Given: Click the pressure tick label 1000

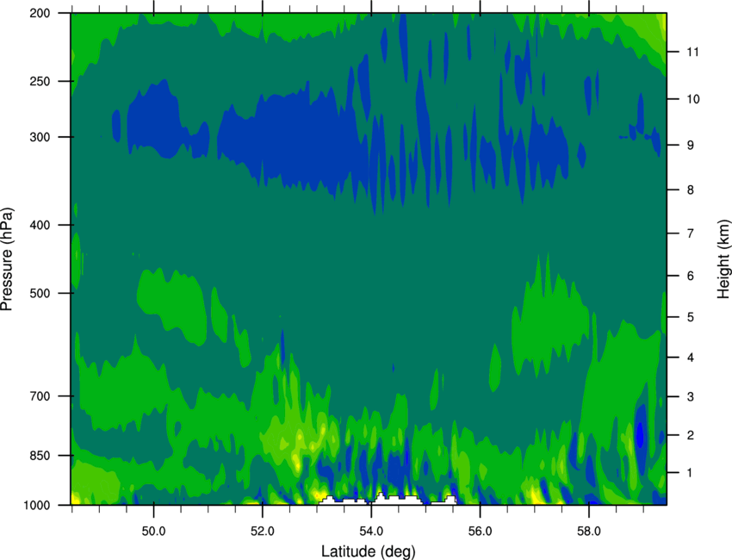Looking at the screenshot, I should tap(36, 506).
